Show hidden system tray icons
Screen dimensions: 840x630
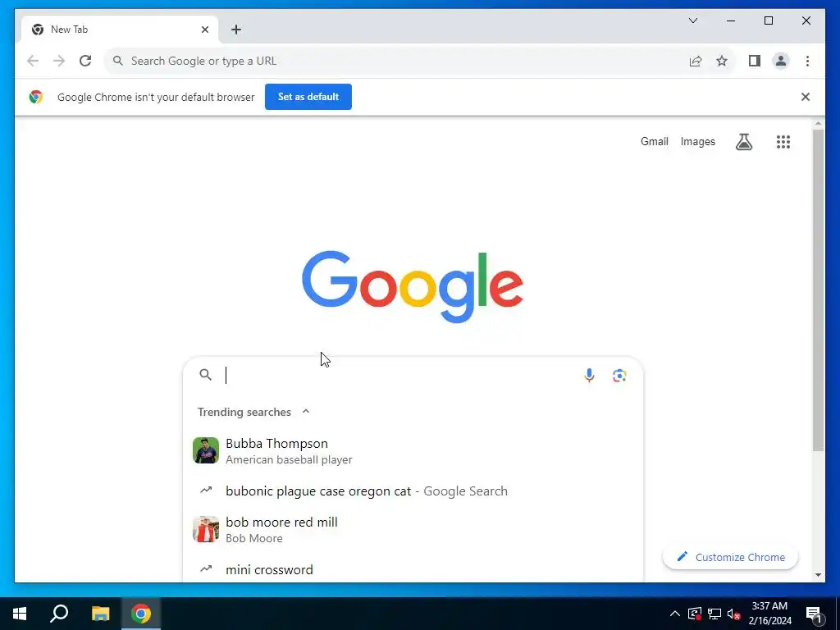point(675,614)
